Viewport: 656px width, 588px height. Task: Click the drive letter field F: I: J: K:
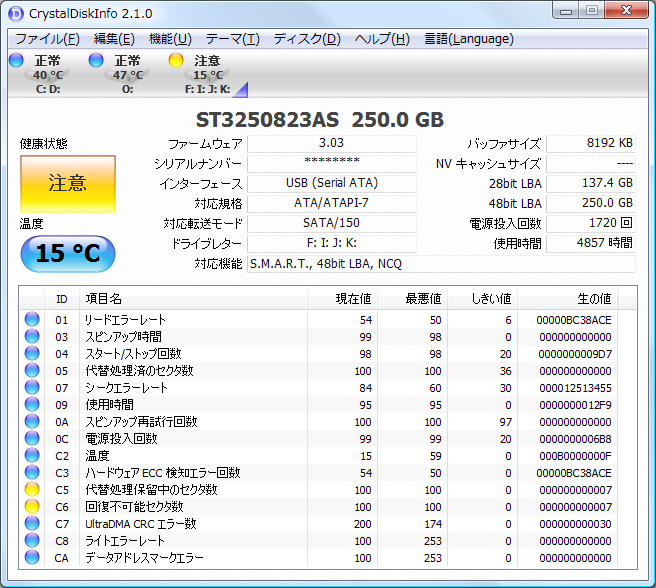point(332,244)
